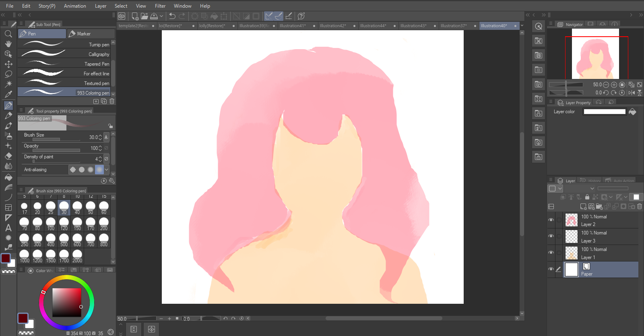Hide Layer 2 using eye icon
644x336 pixels.
pos(551,220)
